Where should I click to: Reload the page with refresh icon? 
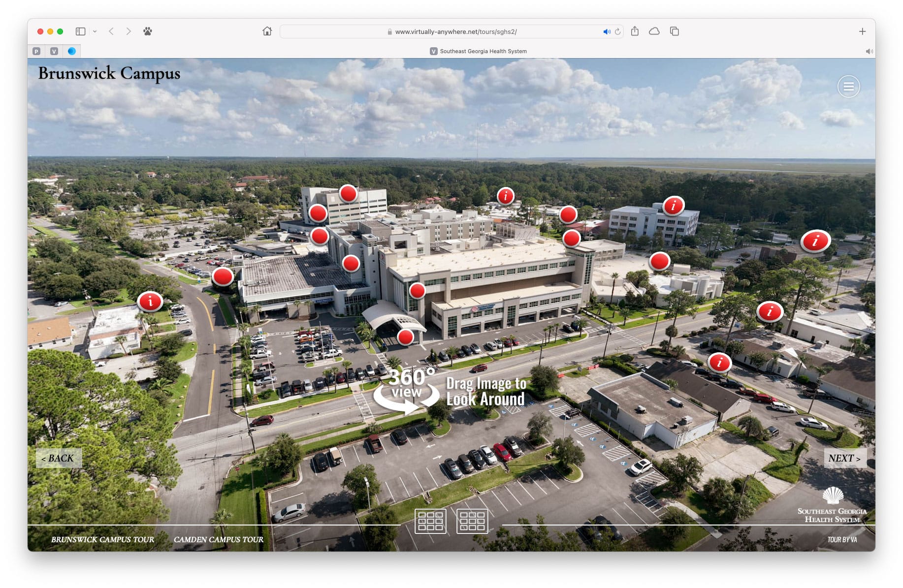(x=617, y=31)
